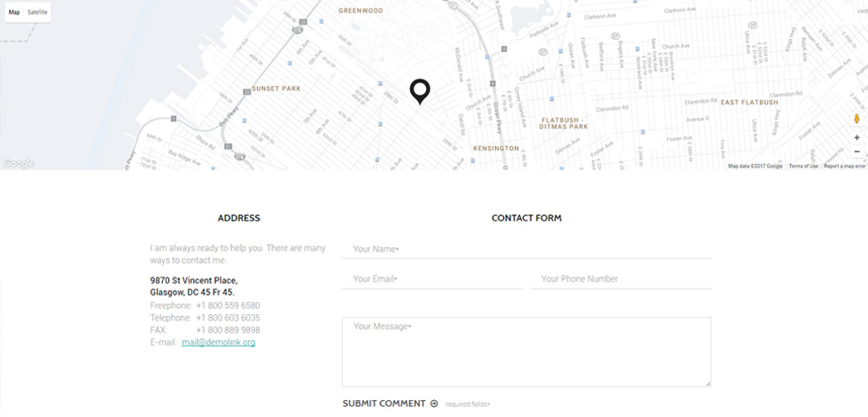868x417 pixels.
Task: Open map Terms of Use link
Action: click(x=803, y=166)
